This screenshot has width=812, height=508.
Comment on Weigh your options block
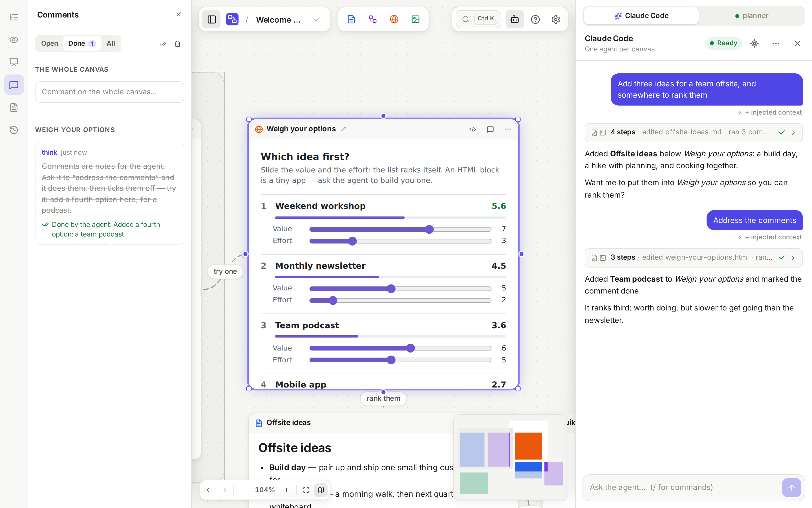tap(490, 129)
